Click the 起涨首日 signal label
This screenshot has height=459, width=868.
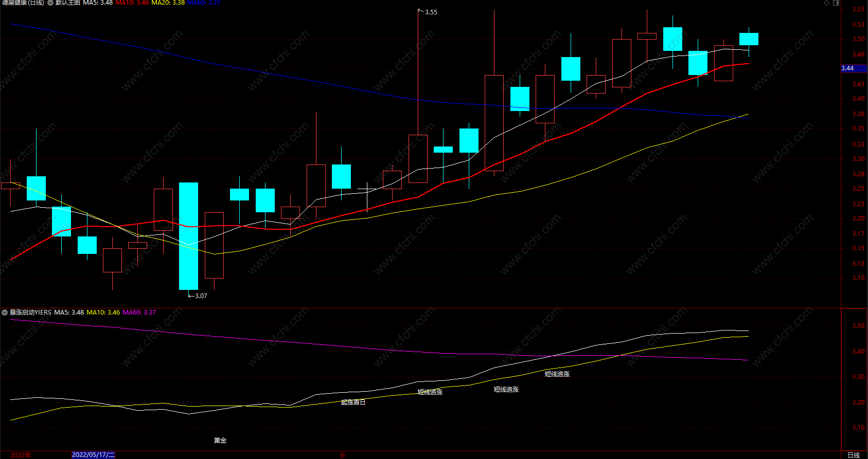pyautogui.click(x=353, y=402)
